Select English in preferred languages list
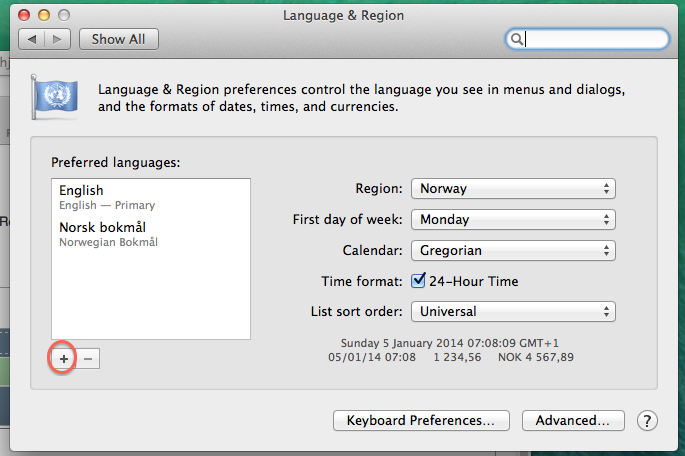 point(150,197)
